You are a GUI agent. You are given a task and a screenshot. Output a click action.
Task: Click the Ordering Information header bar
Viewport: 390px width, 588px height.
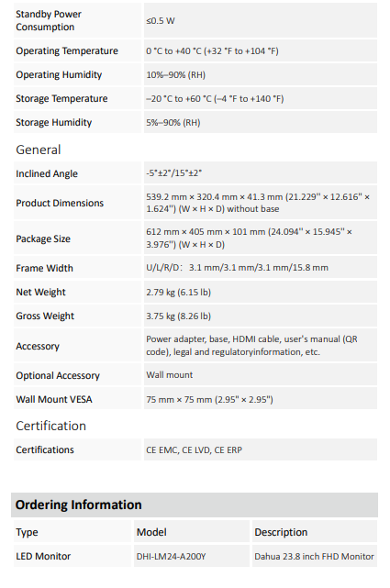195,505
